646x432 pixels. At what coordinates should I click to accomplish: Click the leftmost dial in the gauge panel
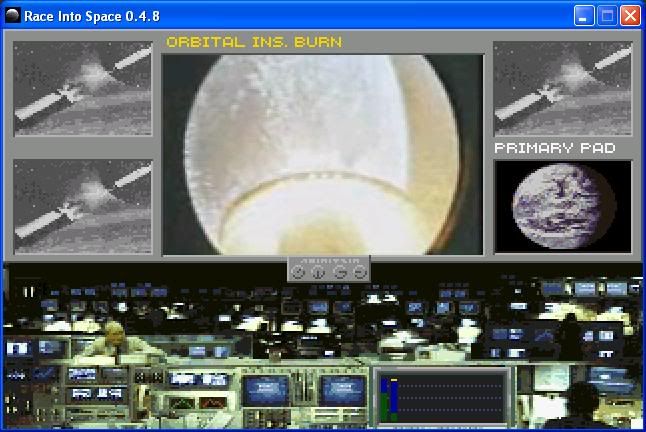click(x=297, y=272)
